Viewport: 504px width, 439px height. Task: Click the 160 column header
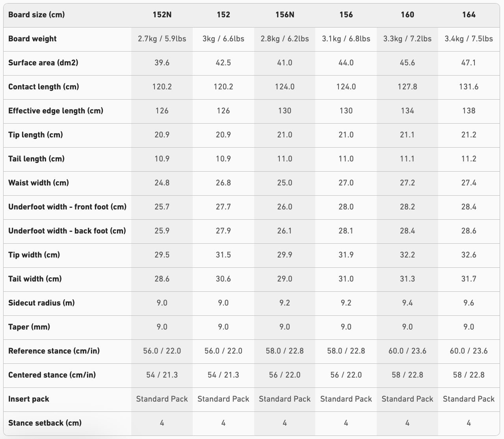[x=407, y=15]
